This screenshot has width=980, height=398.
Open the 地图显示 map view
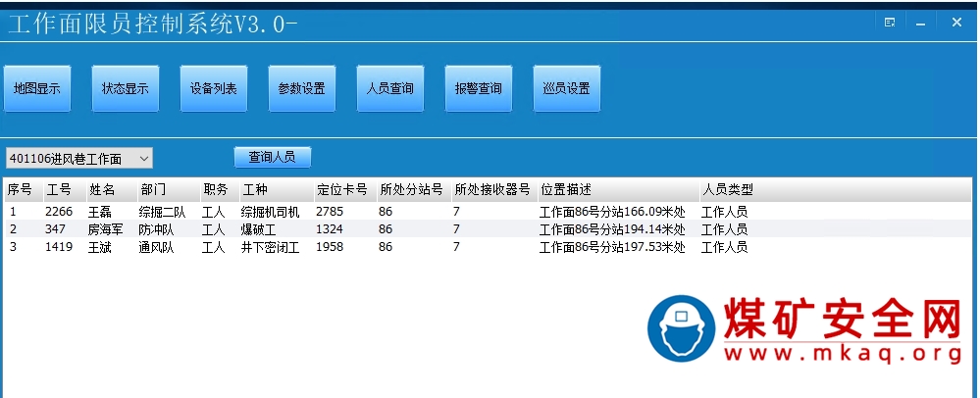point(37,89)
